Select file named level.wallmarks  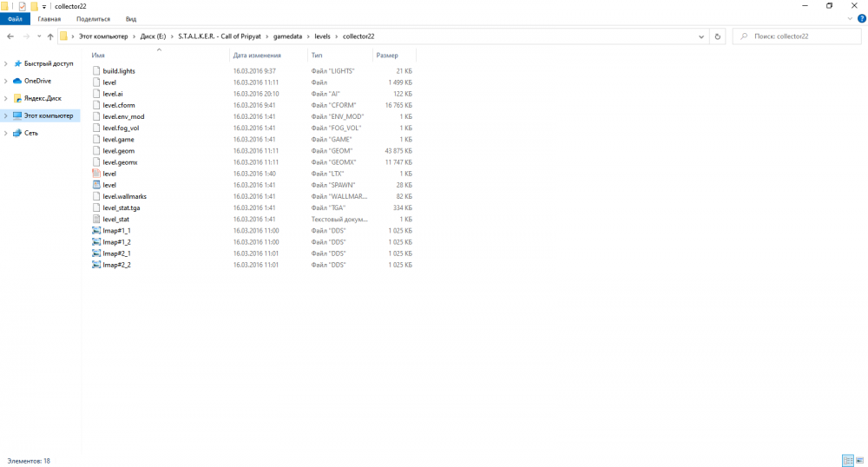pos(124,196)
